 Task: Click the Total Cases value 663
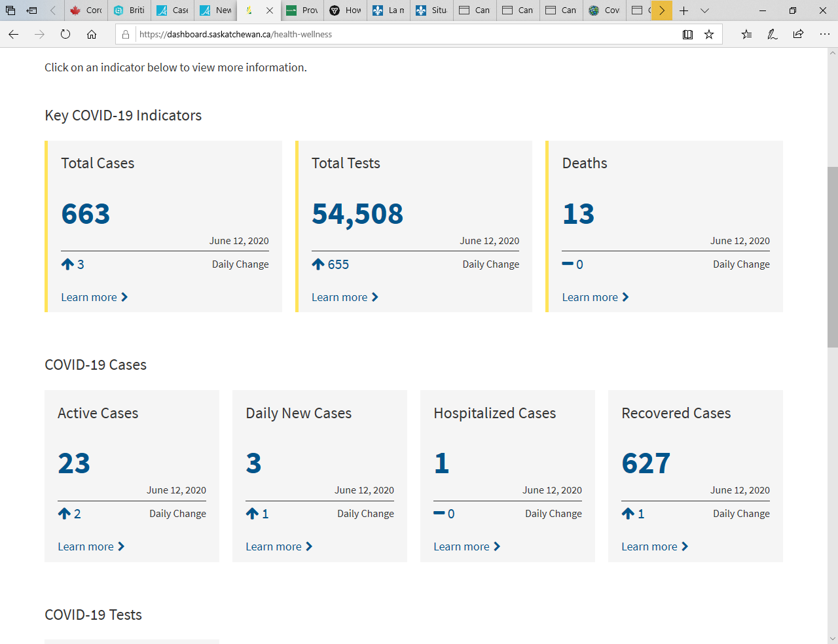[x=86, y=214]
